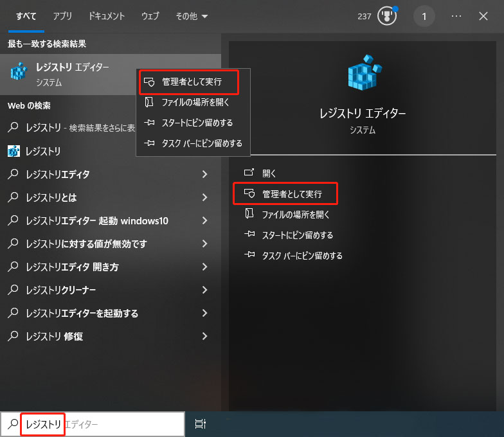Expand the 値が無効です suggestion arrow
The image size is (504, 437).
tap(204, 244)
